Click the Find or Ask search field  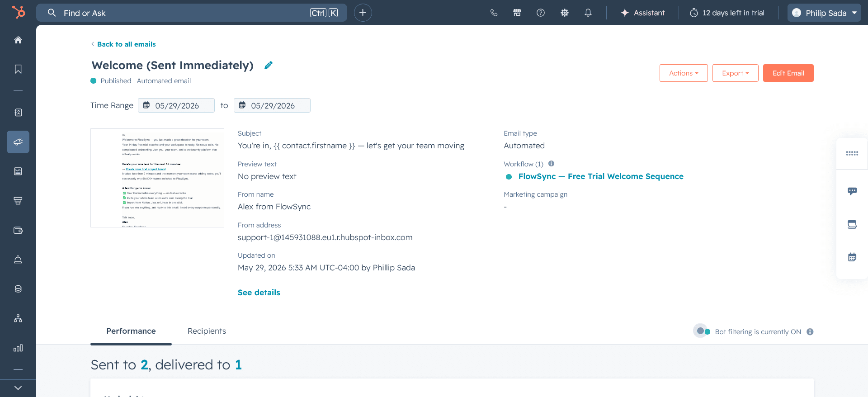192,13
